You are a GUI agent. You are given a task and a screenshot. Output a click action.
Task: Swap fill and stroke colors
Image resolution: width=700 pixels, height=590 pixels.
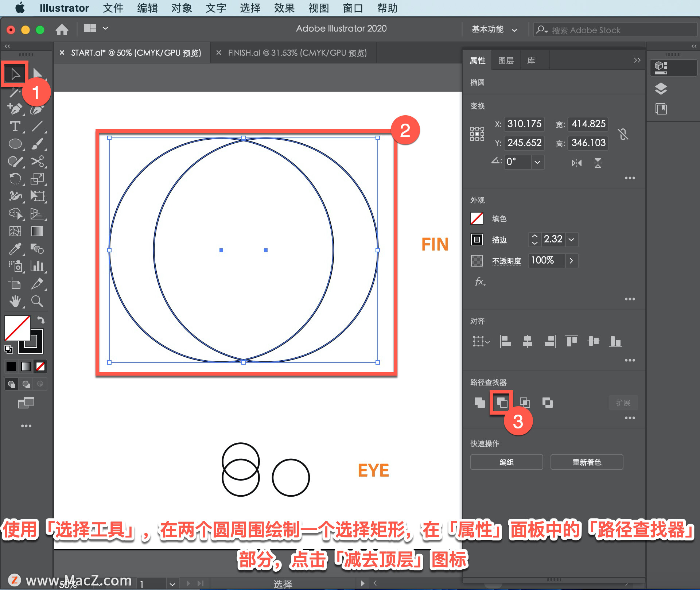[x=41, y=320]
